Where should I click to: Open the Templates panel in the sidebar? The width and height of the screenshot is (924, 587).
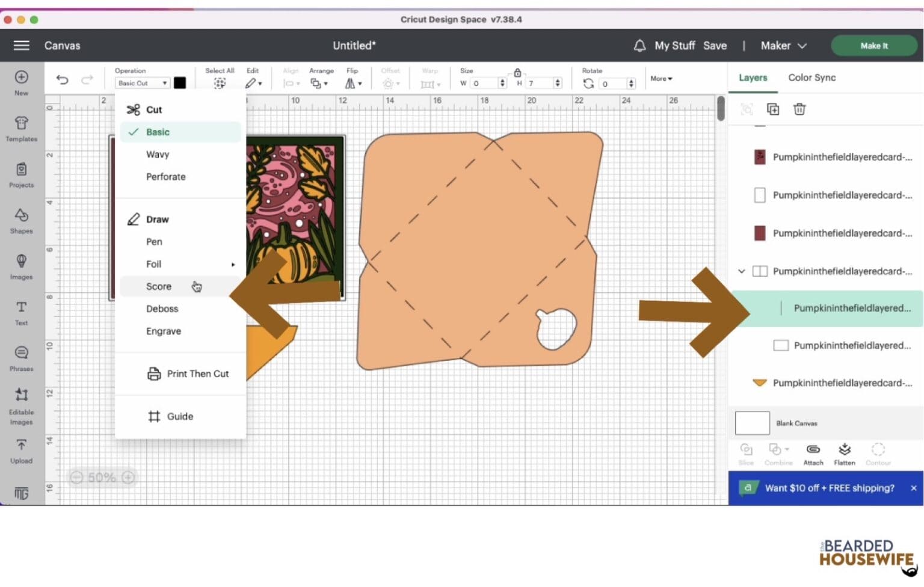[21, 128]
